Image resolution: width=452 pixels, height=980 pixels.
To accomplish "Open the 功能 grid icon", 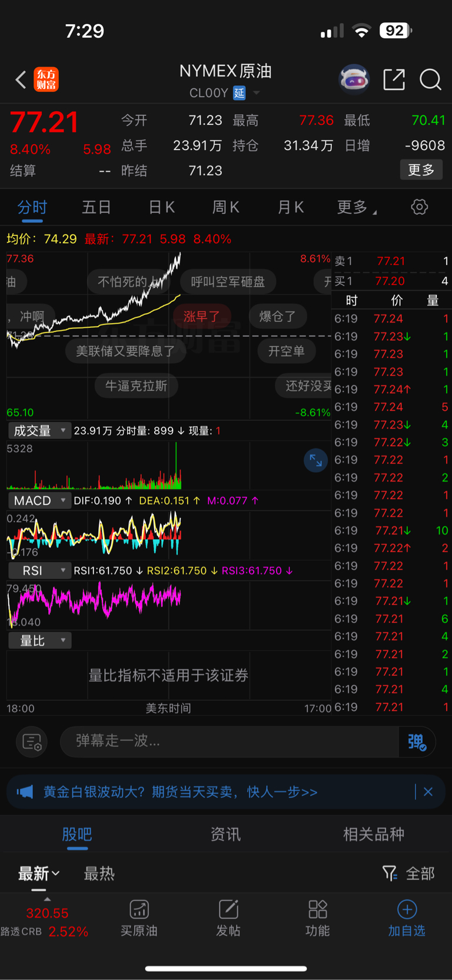I will (317, 918).
